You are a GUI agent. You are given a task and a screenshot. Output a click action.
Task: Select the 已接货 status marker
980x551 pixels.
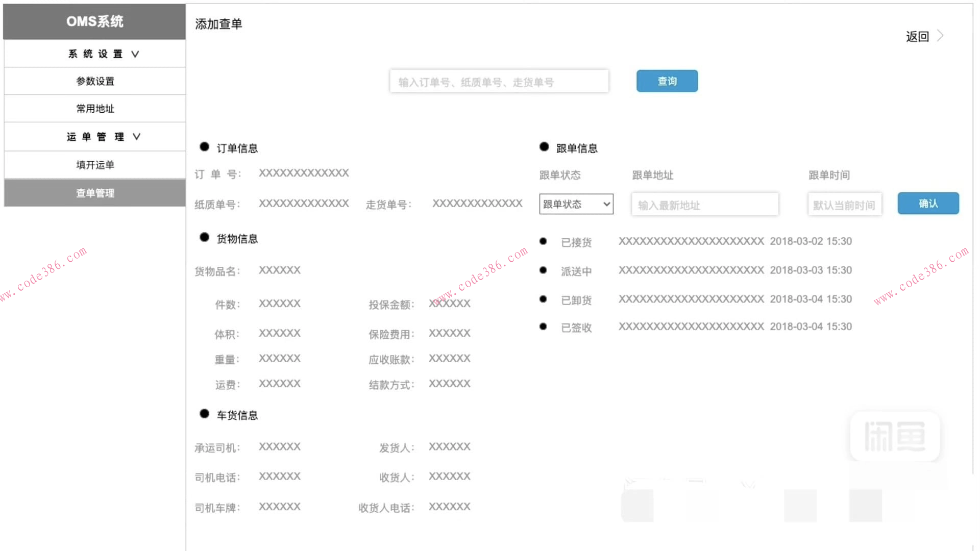[543, 240]
